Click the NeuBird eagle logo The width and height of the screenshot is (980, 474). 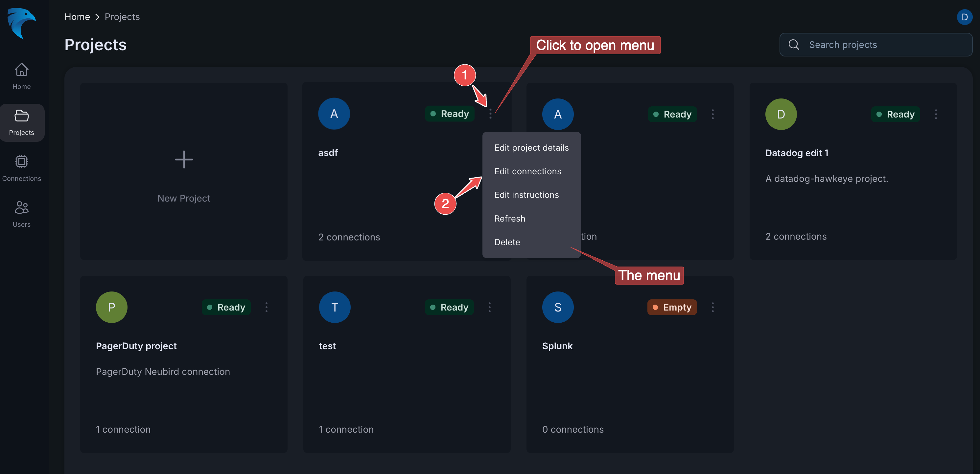tap(21, 24)
